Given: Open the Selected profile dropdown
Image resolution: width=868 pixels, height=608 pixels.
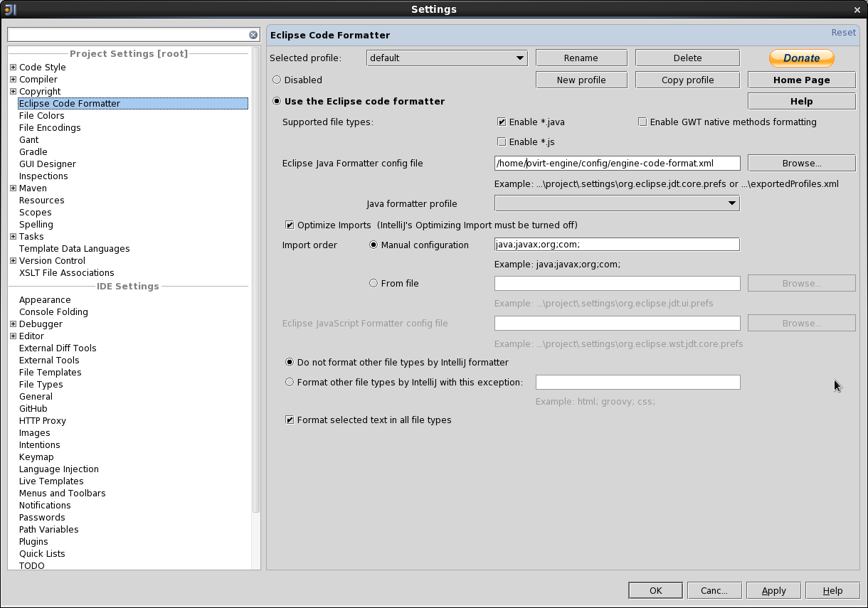Looking at the screenshot, I should [x=447, y=58].
